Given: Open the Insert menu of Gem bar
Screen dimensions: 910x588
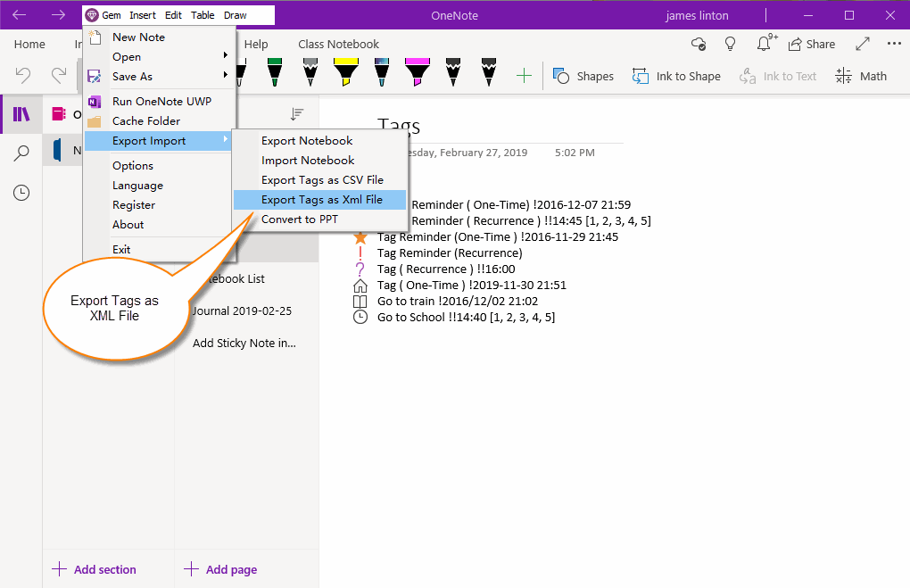Looking at the screenshot, I should point(142,15).
